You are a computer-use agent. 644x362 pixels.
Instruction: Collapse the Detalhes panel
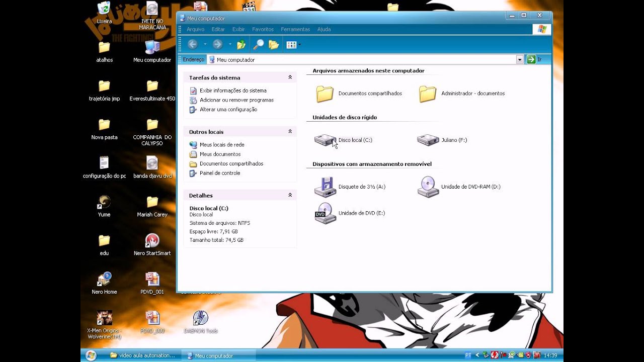coord(290,195)
